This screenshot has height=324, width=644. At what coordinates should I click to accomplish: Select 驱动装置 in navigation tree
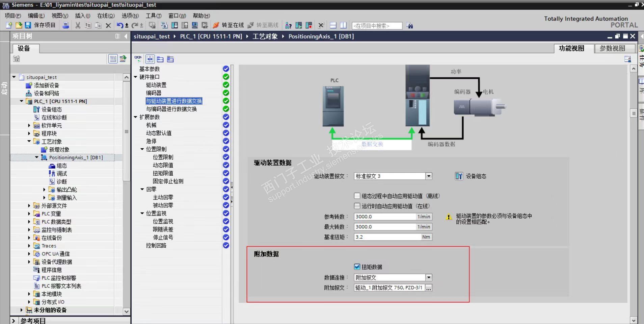(x=156, y=85)
